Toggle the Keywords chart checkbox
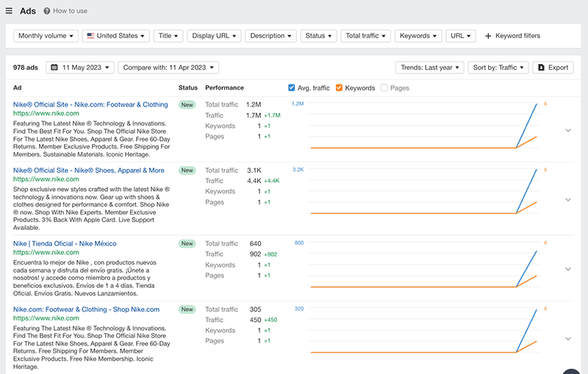The image size is (588, 374). point(339,87)
